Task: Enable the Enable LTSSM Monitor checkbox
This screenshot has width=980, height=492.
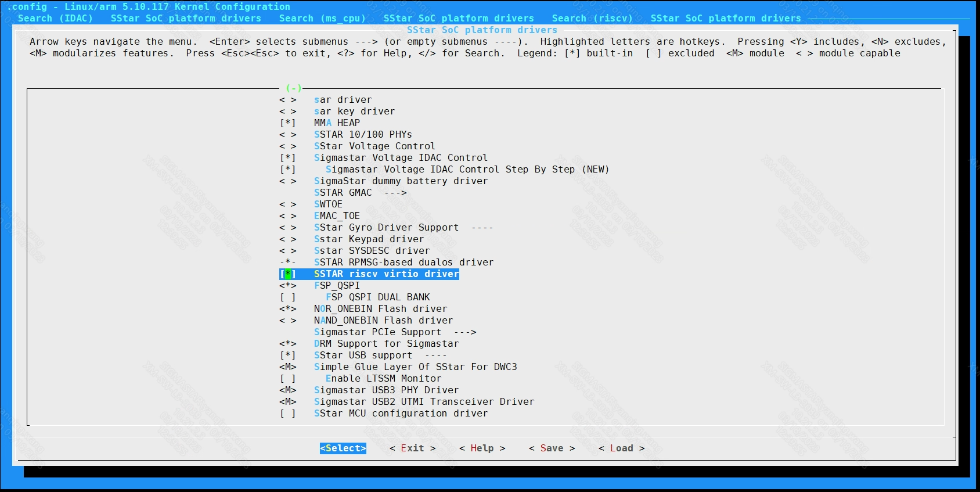Action: tap(288, 379)
